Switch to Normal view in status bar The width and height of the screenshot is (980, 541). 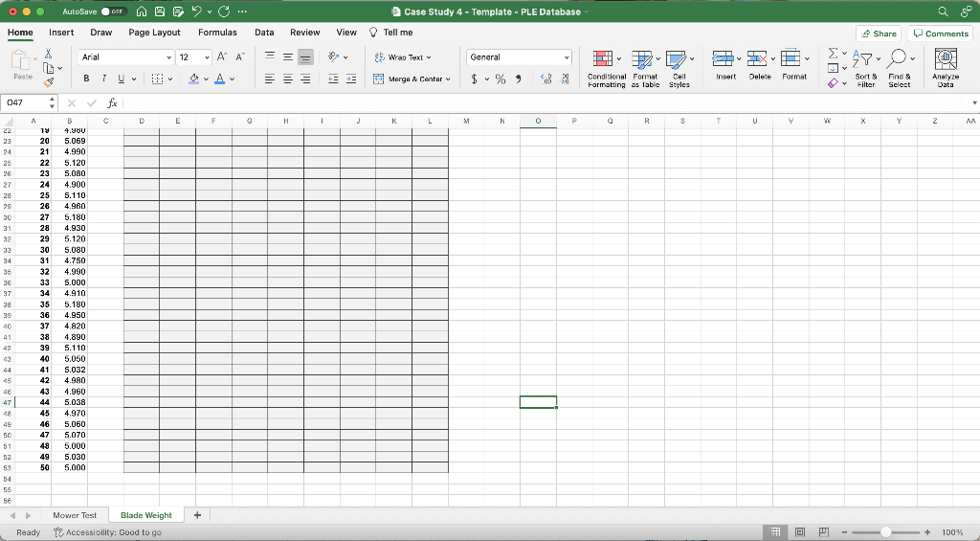775,532
